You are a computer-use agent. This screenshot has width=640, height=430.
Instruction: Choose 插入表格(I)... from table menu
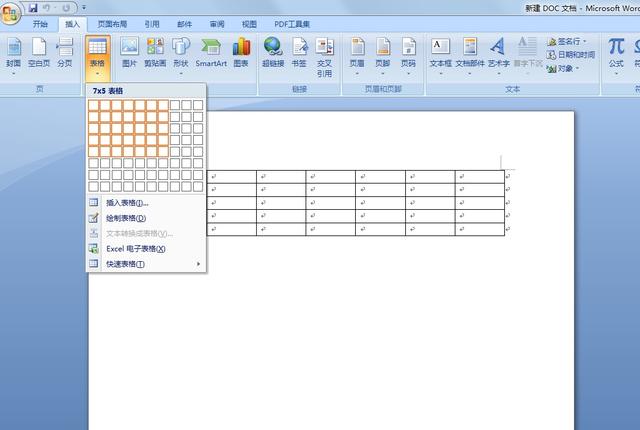146,203
